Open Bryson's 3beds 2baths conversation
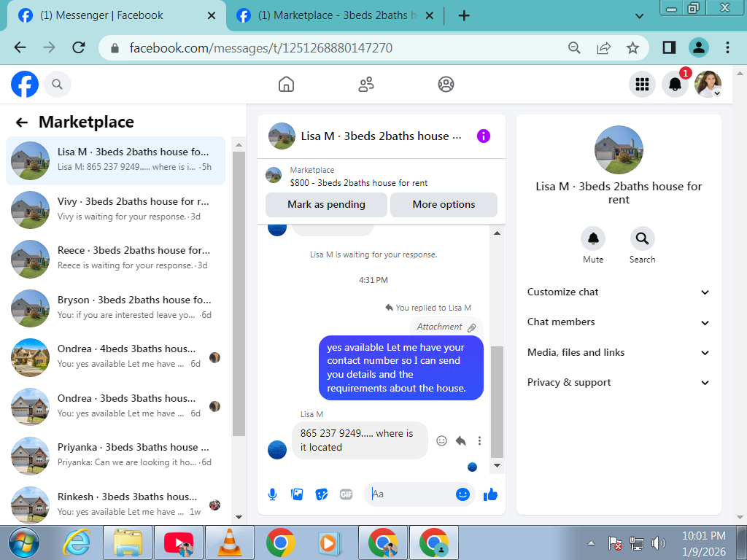Viewport: 747px width, 560px height. click(116, 308)
